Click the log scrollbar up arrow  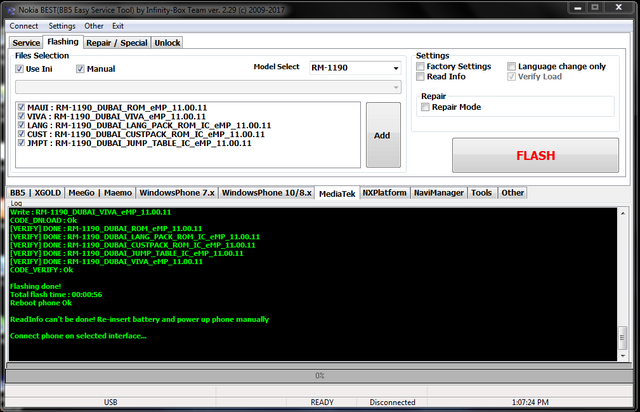click(x=623, y=213)
